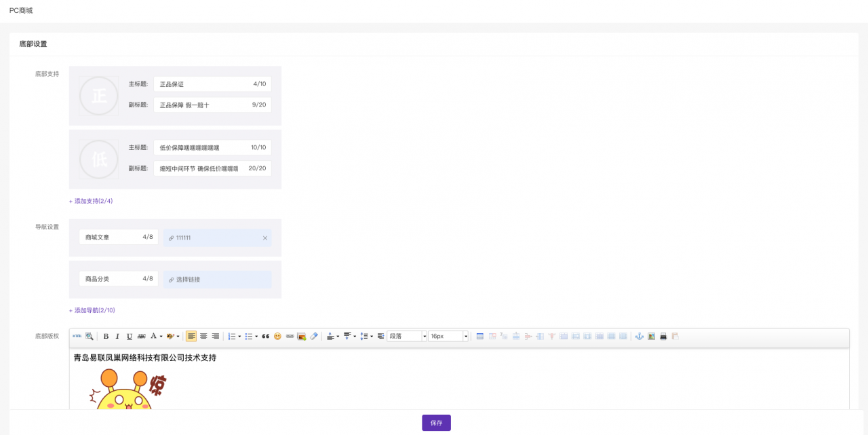The image size is (868, 435).
Task: Click 添加导航(2/10) link
Action: pyautogui.click(x=92, y=310)
